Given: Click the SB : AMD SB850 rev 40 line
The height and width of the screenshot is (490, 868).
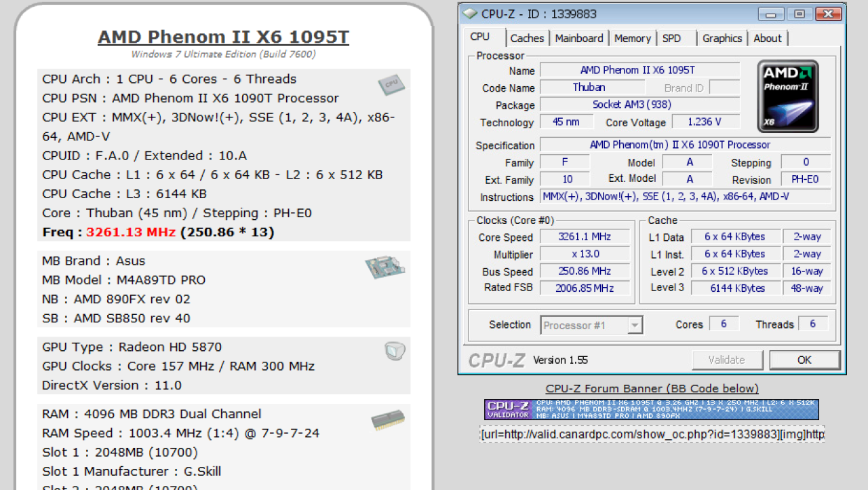Looking at the screenshot, I should click(x=116, y=318).
